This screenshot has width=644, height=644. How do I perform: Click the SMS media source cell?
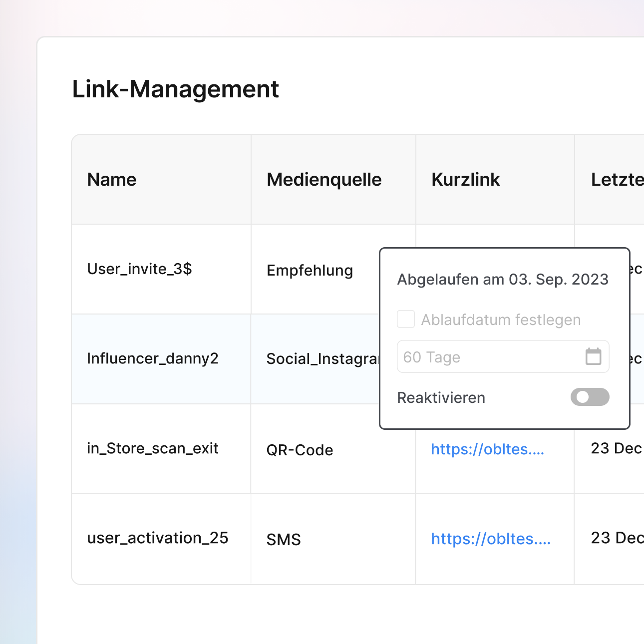284,540
